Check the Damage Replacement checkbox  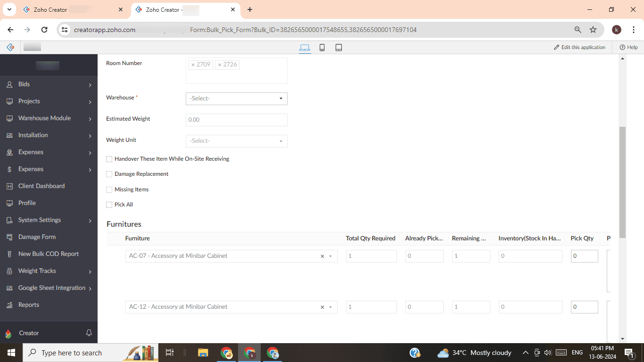(x=109, y=174)
